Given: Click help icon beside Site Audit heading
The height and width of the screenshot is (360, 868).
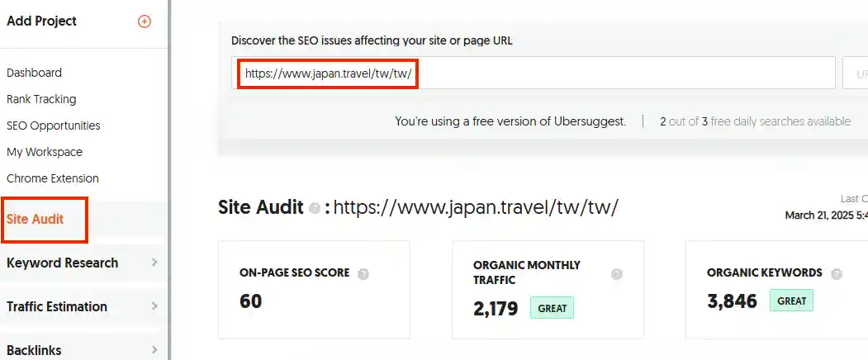Looking at the screenshot, I should (x=314, y=208).
